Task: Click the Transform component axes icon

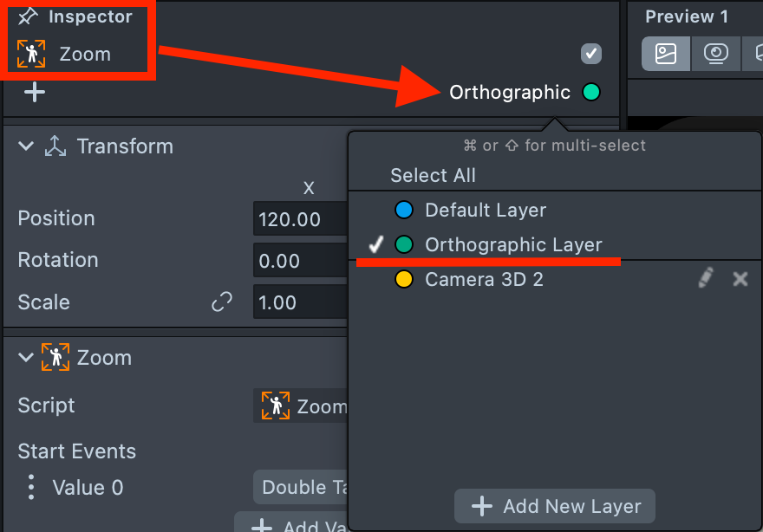Action: pos(55,146)
